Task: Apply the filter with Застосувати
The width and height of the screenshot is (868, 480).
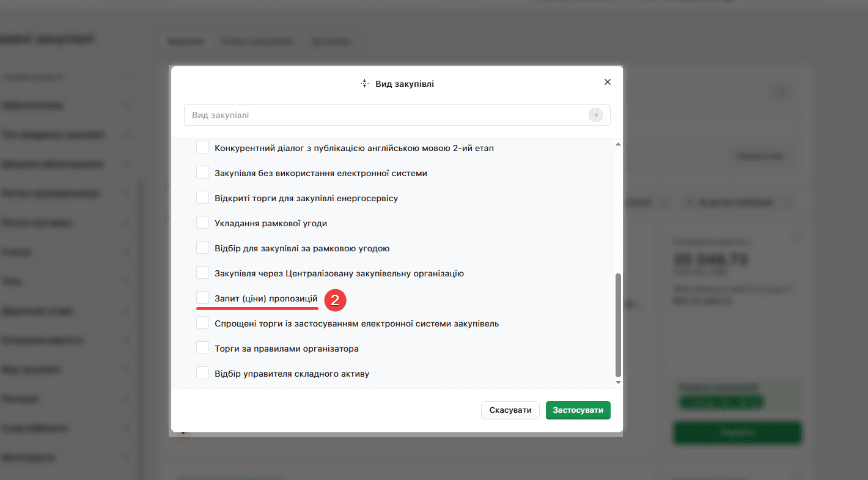Action: coord(578,410)
